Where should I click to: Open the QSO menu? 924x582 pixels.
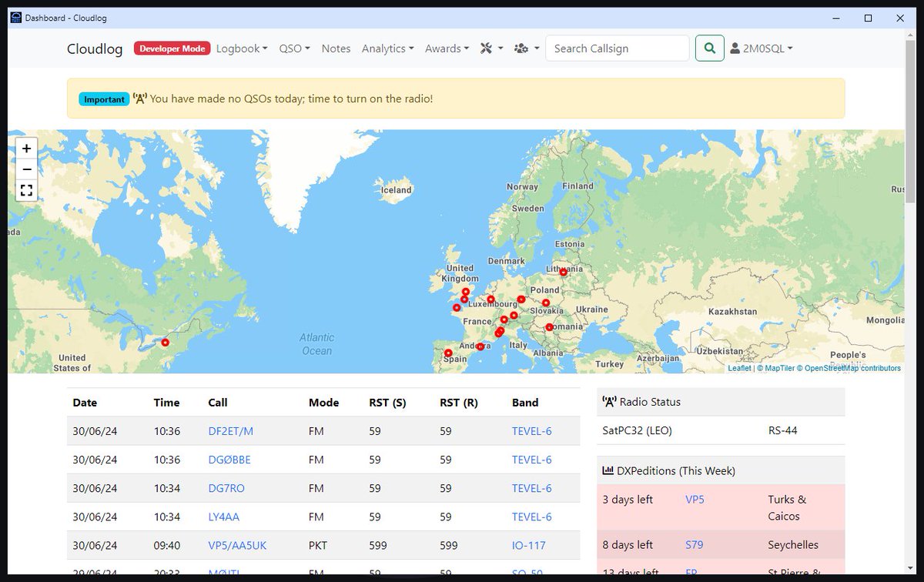[x=294, y=48]
